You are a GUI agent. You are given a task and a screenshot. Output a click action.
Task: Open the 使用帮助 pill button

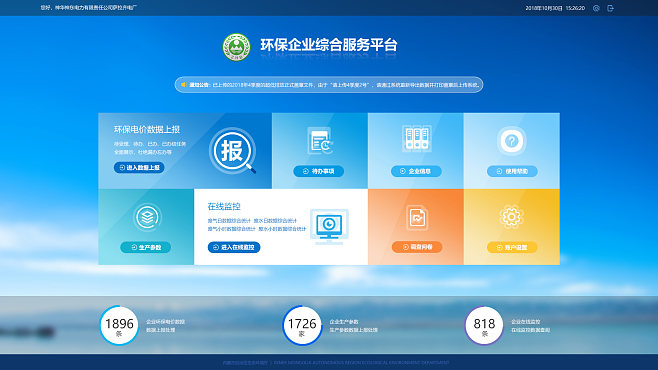(x=512, y=171)
